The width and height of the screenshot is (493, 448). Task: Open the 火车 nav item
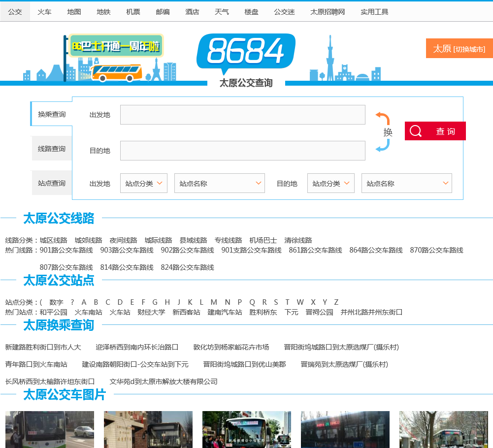tap(44, 12)
